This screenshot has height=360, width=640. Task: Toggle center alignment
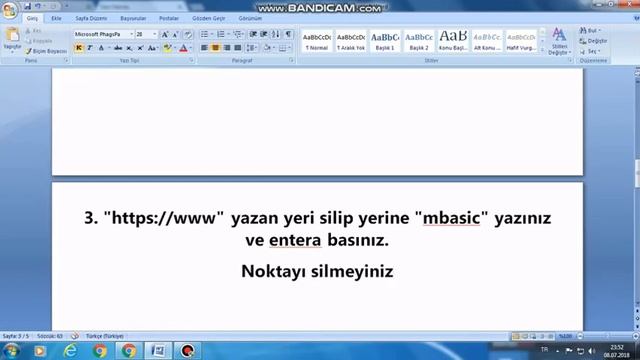(x=215, y=48)
